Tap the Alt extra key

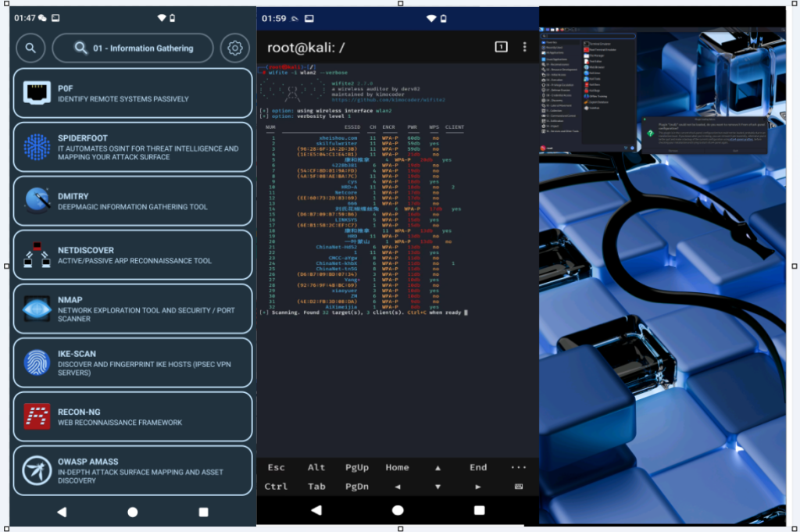coord(316,467)
